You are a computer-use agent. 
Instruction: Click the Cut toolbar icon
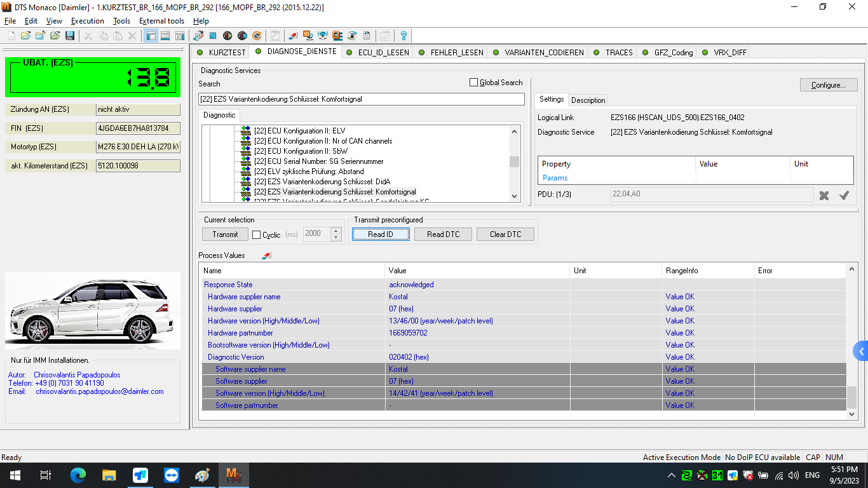click(x=87, y=36)
